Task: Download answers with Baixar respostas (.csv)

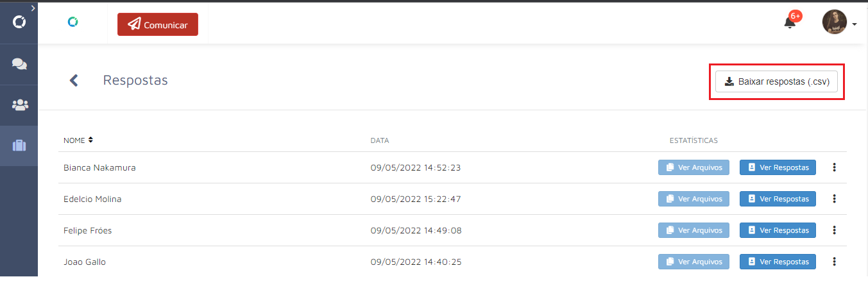Action: tap(777, 81)
